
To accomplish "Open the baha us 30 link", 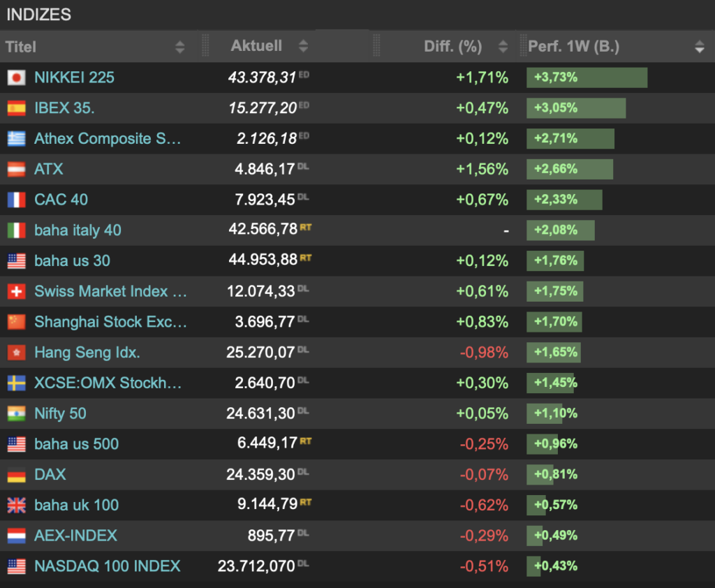I will pos(73,261).
